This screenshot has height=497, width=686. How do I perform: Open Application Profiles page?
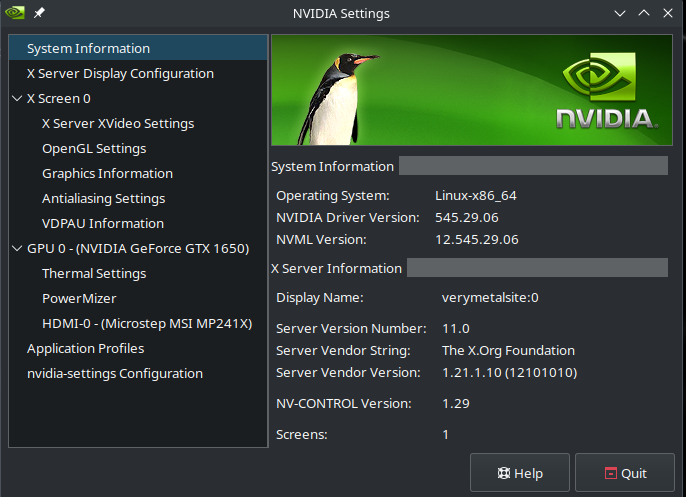coord(85,348)
